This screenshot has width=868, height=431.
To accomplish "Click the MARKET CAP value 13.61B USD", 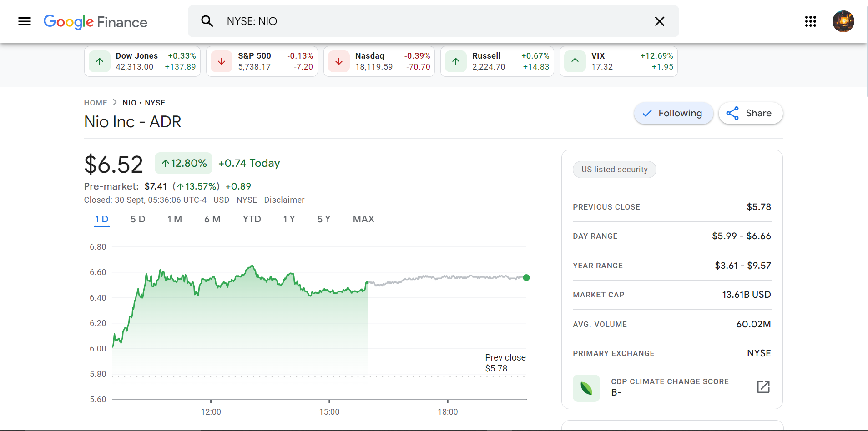I will pos(747,295).
